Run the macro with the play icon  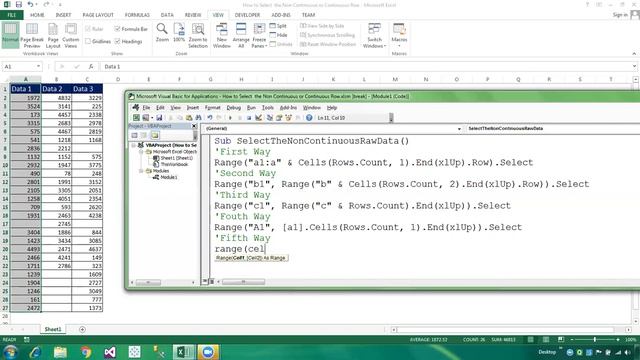click(230, 118)
